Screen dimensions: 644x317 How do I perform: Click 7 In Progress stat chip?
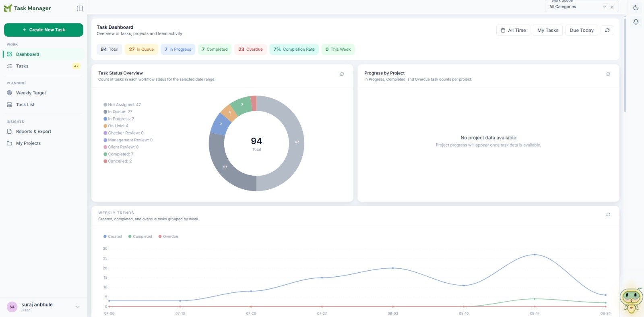point(178,49)
